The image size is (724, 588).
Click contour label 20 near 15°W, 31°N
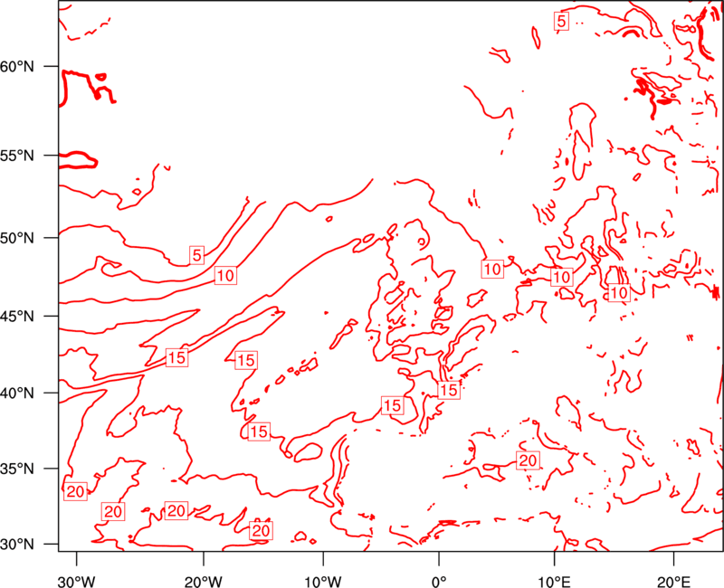coord(261,531)
